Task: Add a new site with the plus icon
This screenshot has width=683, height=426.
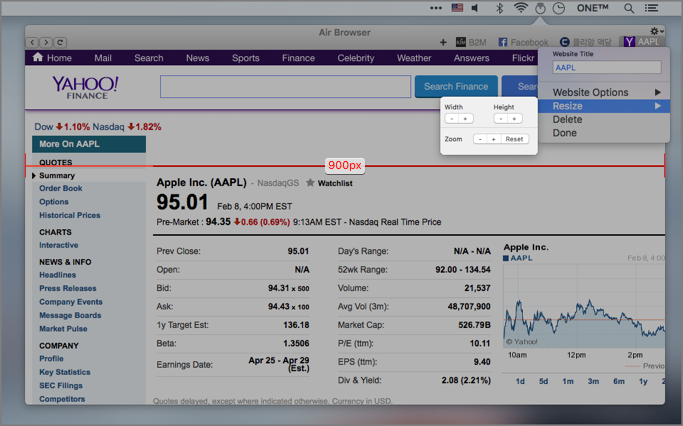Action: (443, 42)
